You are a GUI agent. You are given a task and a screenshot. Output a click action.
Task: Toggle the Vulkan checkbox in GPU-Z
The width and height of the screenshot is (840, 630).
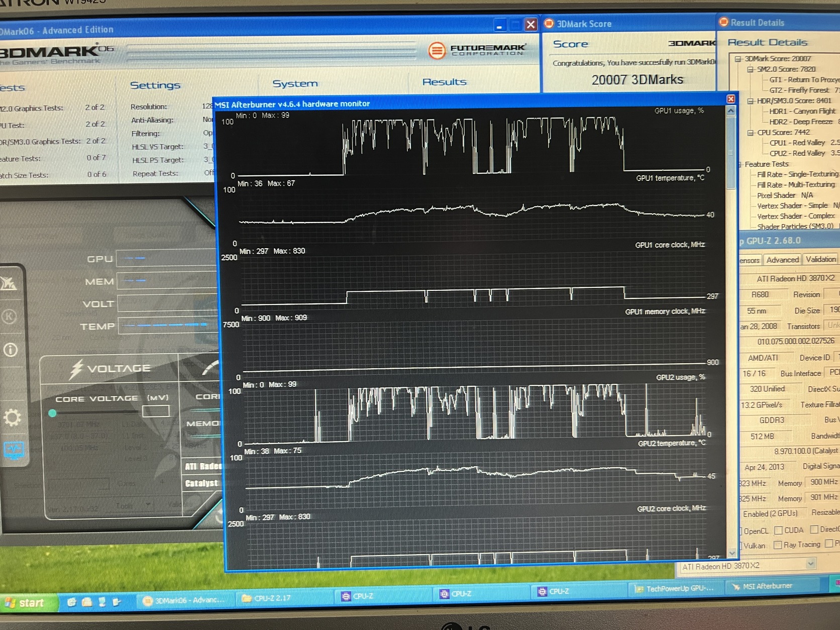coord(741,546)
